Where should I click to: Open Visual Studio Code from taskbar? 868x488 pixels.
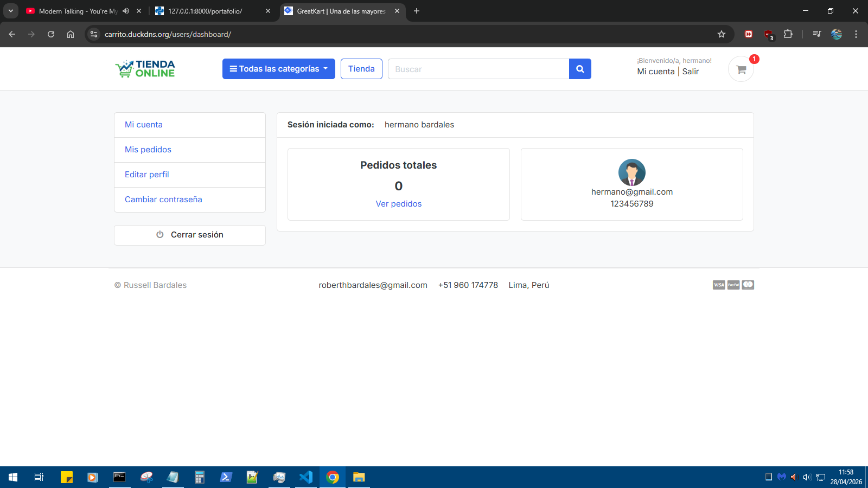tap(306, 477)
